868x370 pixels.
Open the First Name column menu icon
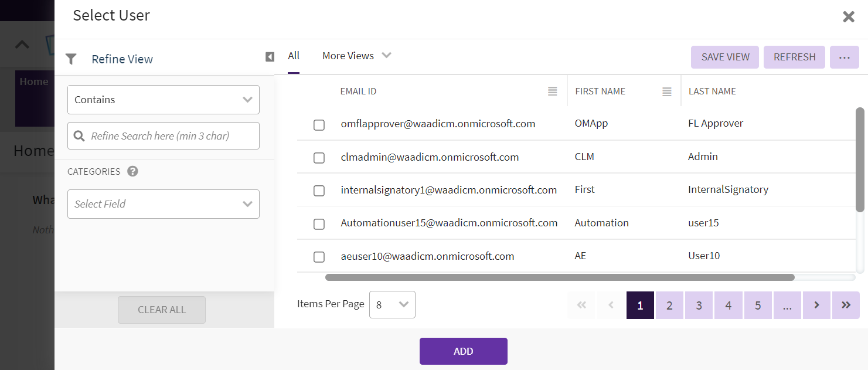666,91
